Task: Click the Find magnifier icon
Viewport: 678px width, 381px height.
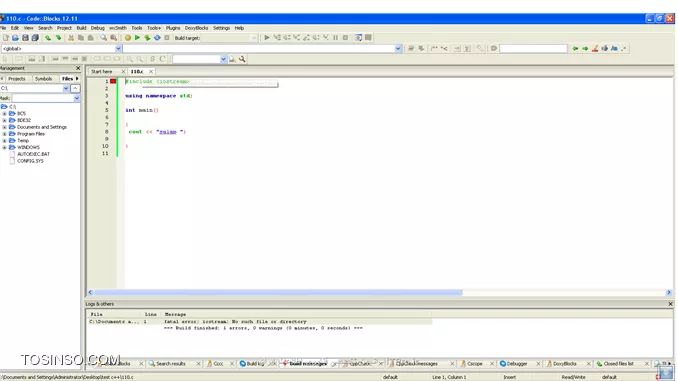Action: tap(103, 38)
